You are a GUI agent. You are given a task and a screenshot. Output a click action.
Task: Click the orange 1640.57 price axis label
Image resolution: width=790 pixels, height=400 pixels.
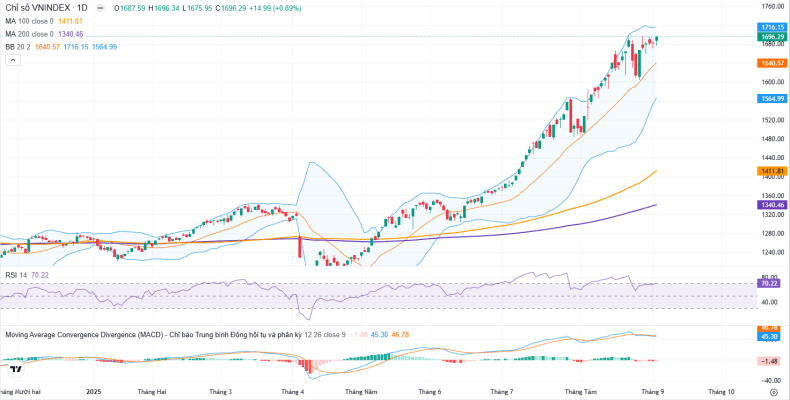tap(773, 63)
